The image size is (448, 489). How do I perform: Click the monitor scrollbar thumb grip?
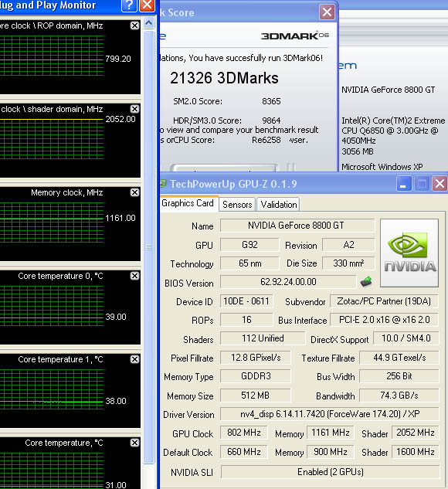pyautogui.click(x=149, y=247)
